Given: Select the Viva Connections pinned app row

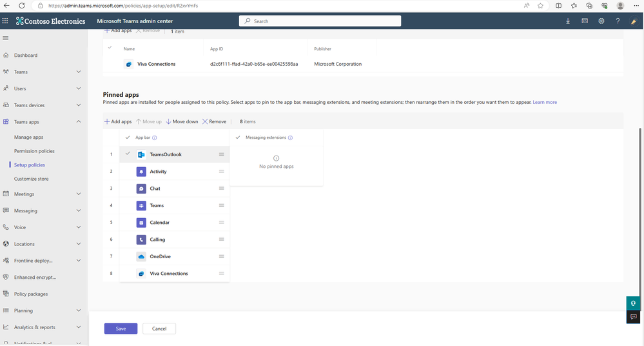Looking at the screenshot, I should (x=174, y=274).
